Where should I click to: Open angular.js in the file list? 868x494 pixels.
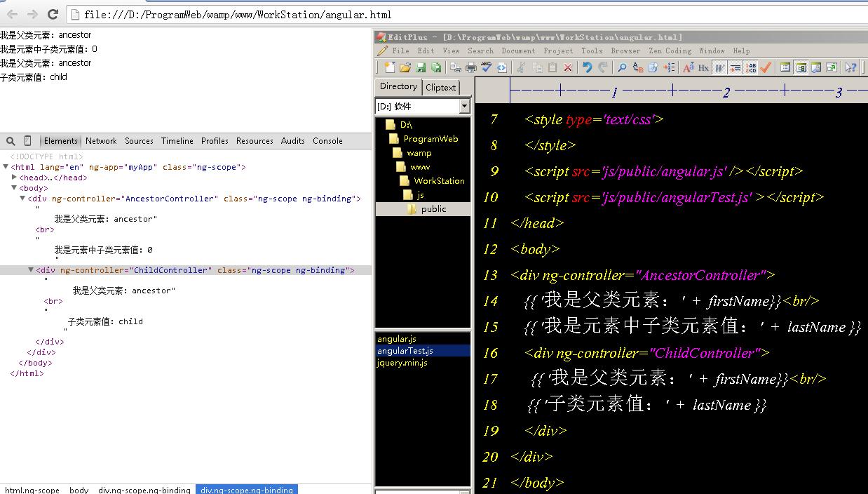click(397, 339)
